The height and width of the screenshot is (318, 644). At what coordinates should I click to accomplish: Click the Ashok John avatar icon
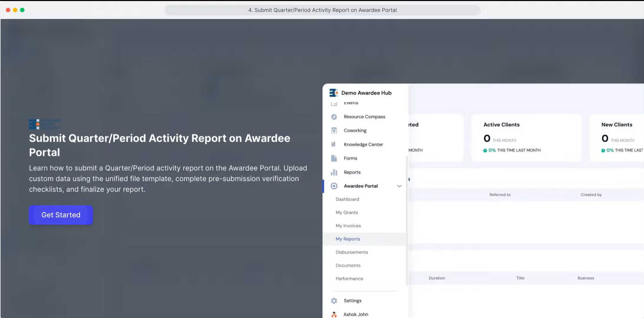[334, 314]
